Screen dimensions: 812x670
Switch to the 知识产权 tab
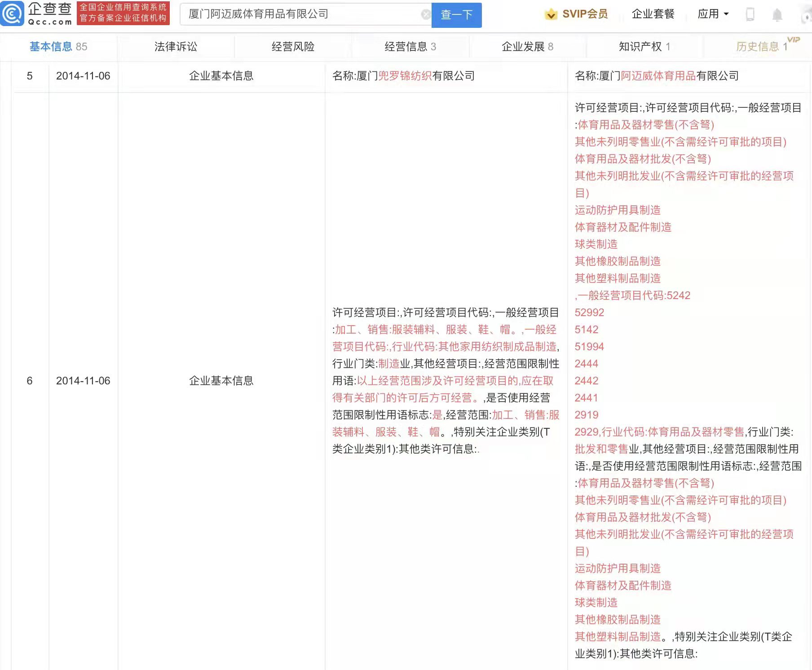click(x=644, y=47)
